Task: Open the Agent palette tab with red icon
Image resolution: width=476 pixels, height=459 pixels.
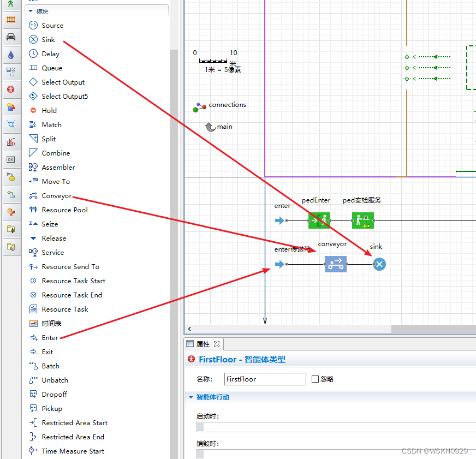Action: pos(11,90)
